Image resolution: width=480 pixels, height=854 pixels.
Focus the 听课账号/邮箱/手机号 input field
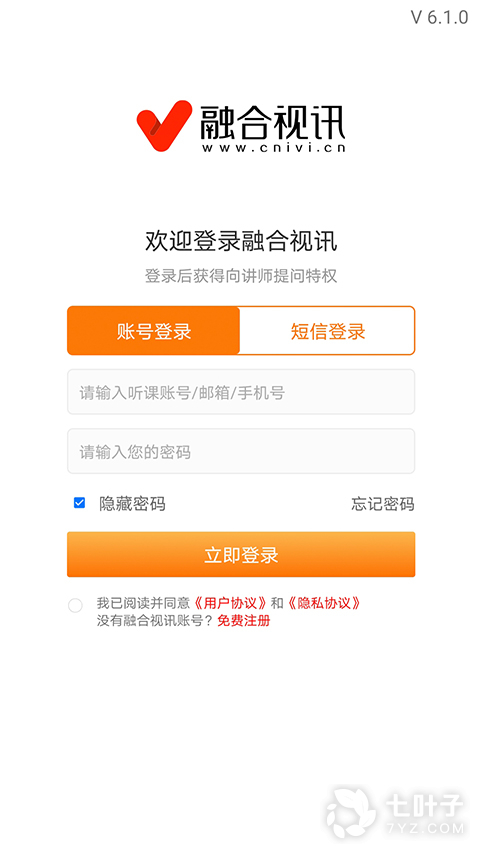(x=241, y=392)
